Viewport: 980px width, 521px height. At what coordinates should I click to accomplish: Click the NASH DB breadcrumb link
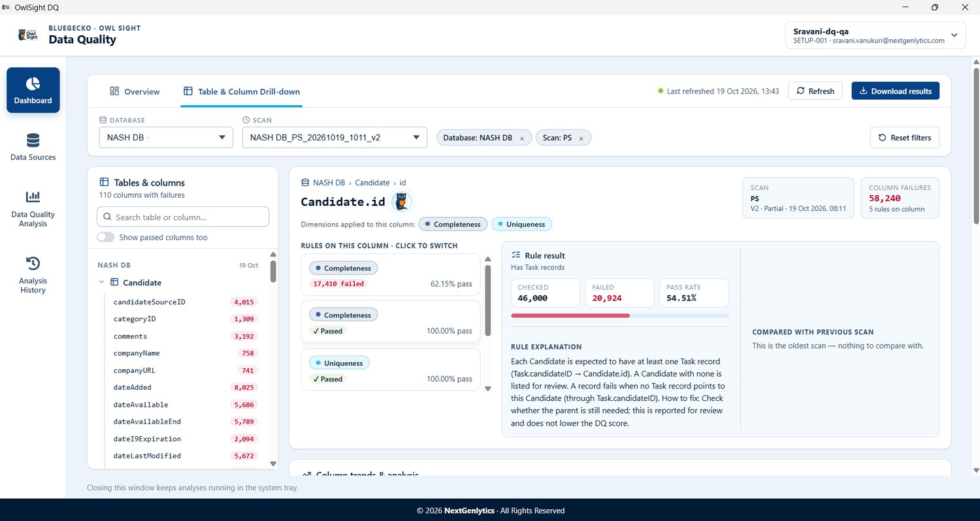tap(329, 183)
